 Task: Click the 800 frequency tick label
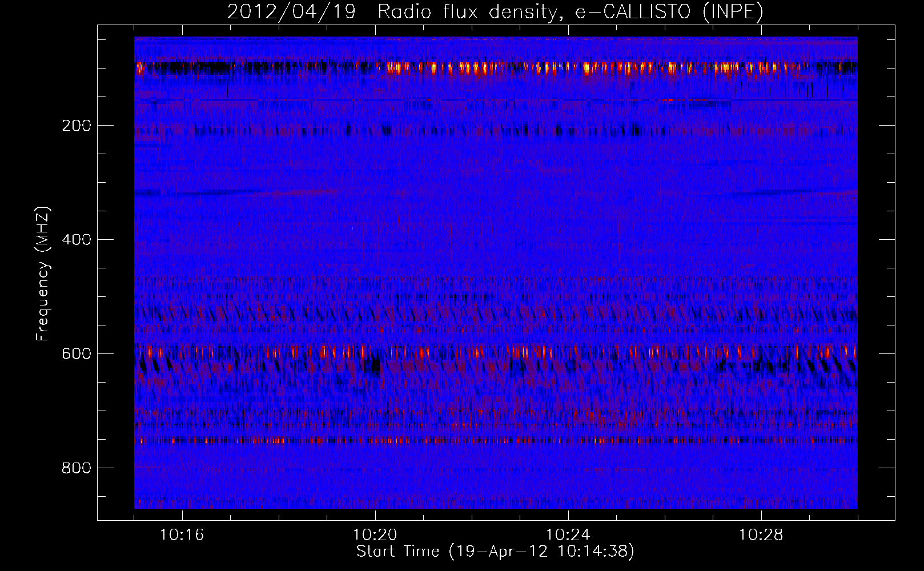click(x=77, y=468)
